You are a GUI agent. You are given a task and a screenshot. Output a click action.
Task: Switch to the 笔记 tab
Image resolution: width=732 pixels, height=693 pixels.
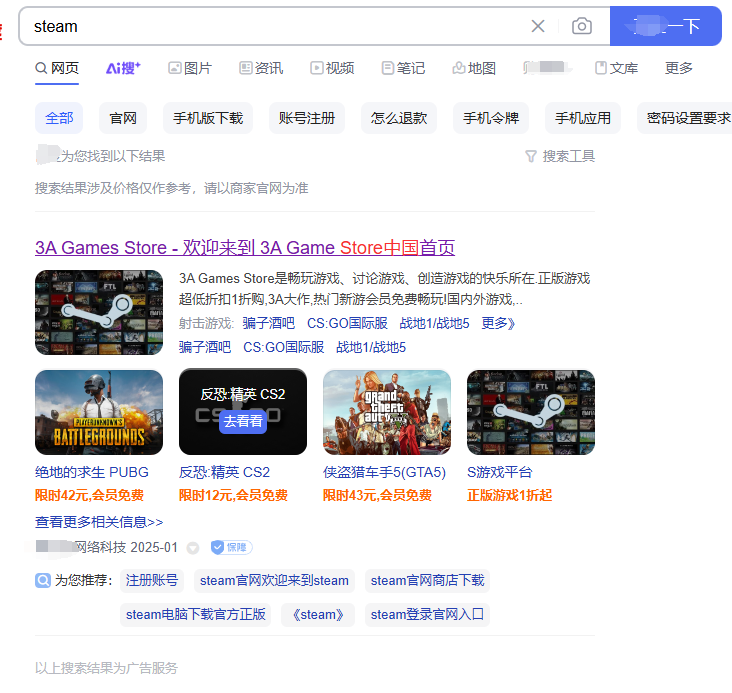[403, 68]
